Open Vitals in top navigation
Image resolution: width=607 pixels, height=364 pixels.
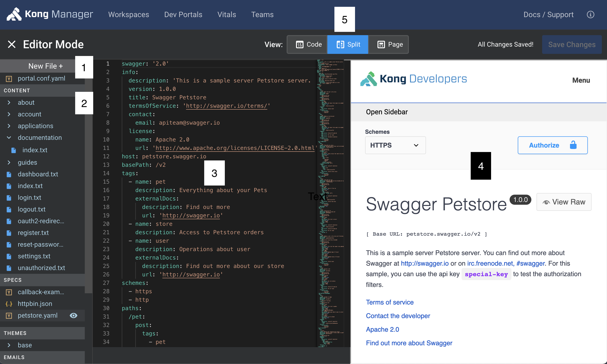tap(226, 15)
